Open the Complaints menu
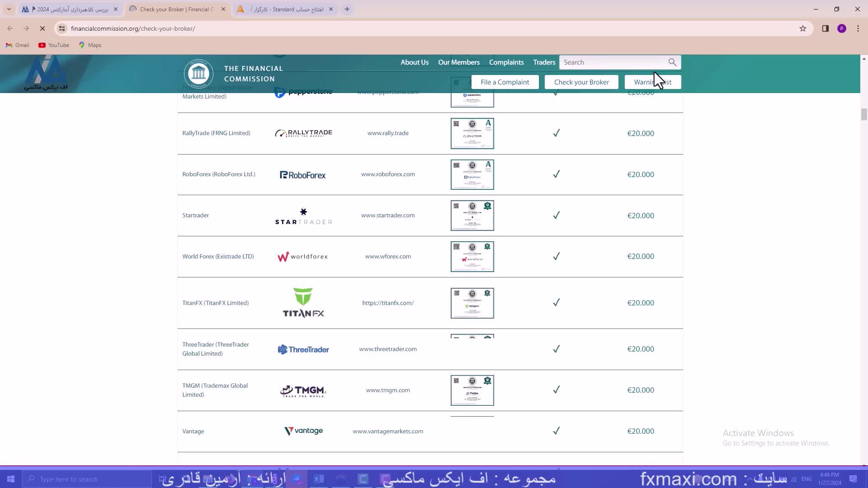868x488 pixels. [506, 62]
